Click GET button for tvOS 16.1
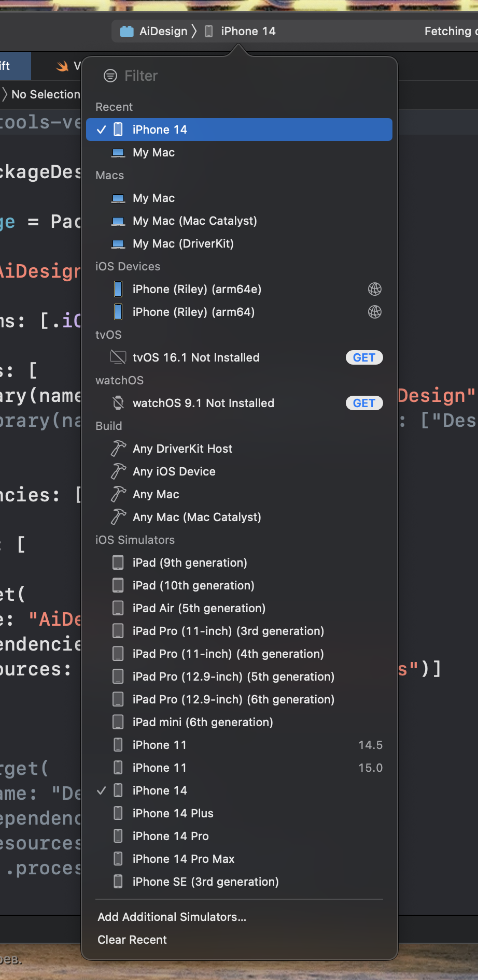 (x=364, y=357)
